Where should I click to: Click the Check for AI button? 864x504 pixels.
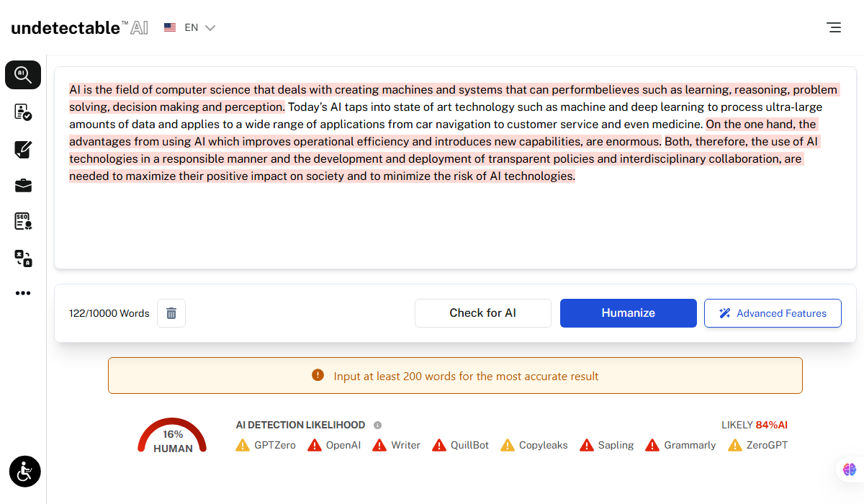point(483,313)
